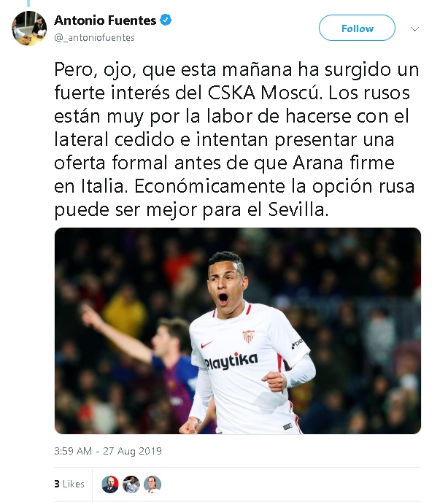
Task: Click the blue verified badge
Action: (x=166, y=20)
